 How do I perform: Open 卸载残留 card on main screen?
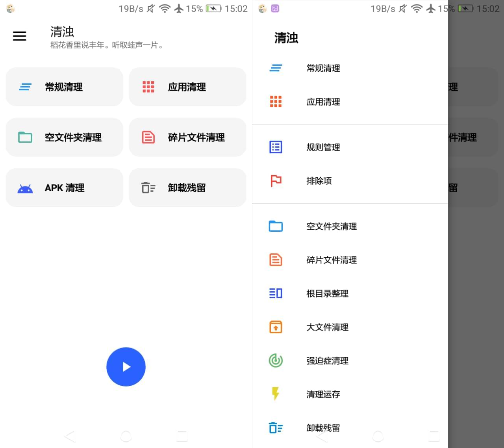187,188
